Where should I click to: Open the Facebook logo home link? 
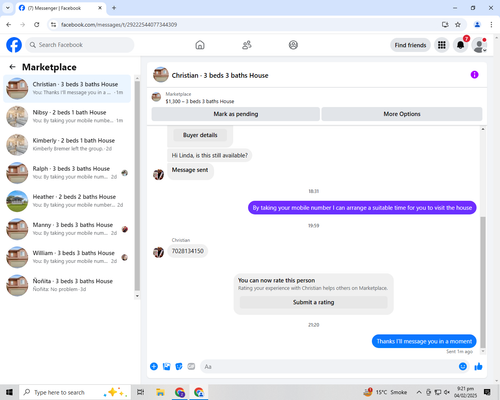(x=14, y=45)
